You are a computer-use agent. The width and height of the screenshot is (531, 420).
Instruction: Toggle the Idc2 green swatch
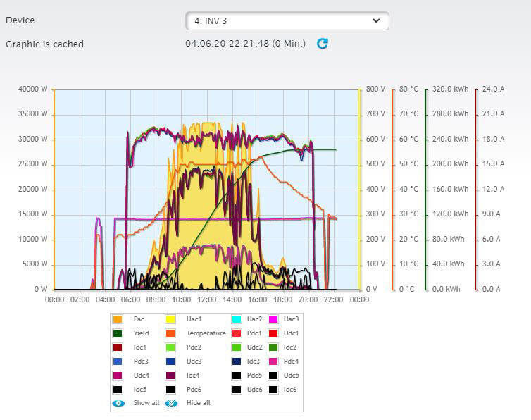[x=273, y=347]
